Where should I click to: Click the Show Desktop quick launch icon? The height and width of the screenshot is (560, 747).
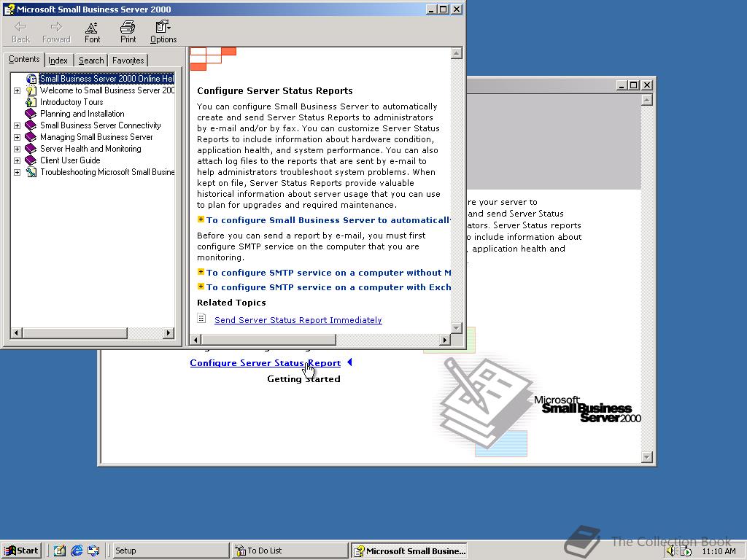[x=60, y=551]
